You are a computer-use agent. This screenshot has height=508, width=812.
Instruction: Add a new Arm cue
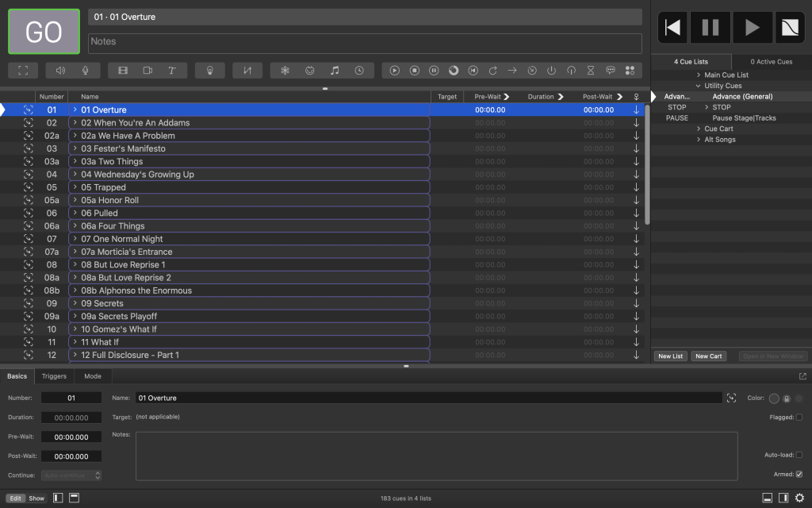click(552, 71)
